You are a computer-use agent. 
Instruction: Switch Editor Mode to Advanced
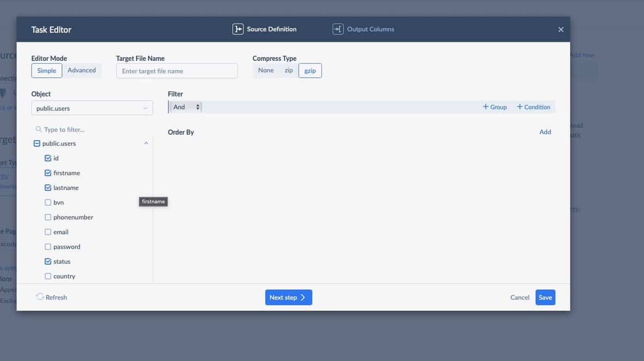tap(82, 70)
